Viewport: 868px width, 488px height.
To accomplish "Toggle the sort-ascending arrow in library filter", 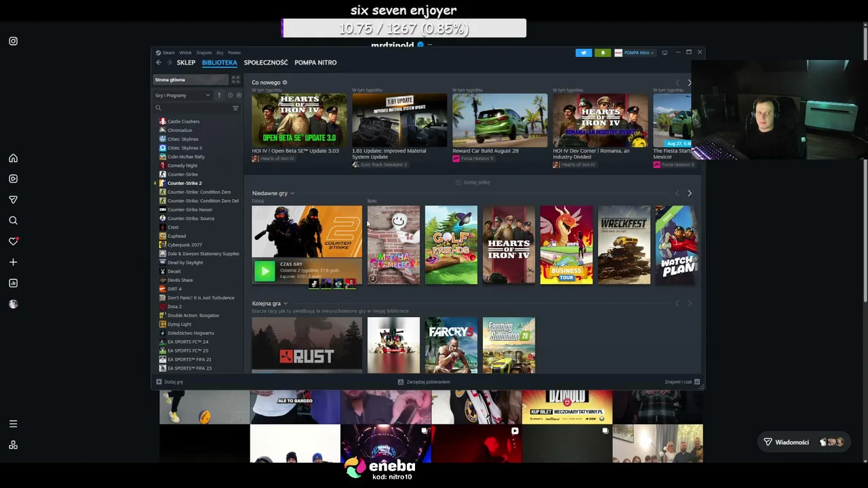I will tap(219, 95).
